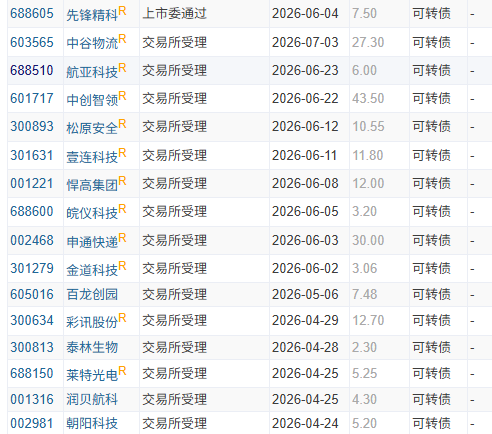Open 壹连科技 stock name link
The image size is (492, 434).
point(92,157)
